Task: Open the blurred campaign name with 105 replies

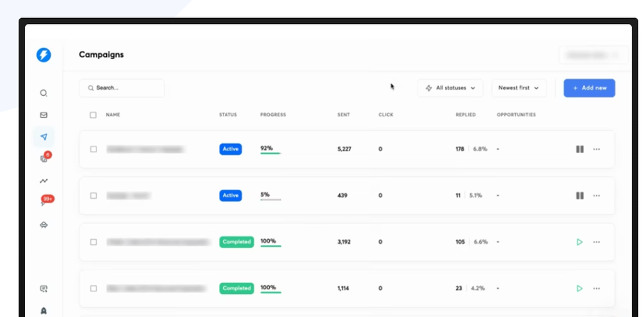Action: click(158, 242)
